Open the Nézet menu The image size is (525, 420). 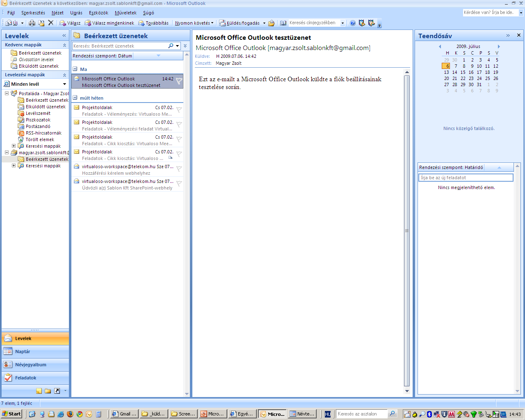57,13
